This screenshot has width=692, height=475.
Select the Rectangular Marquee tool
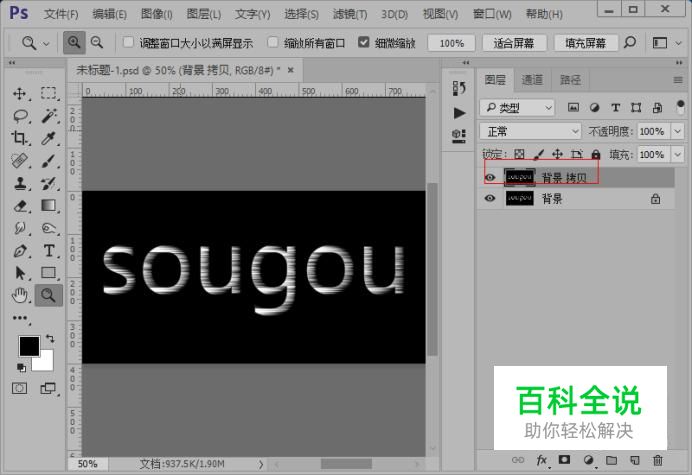click(x=48, y=93)
